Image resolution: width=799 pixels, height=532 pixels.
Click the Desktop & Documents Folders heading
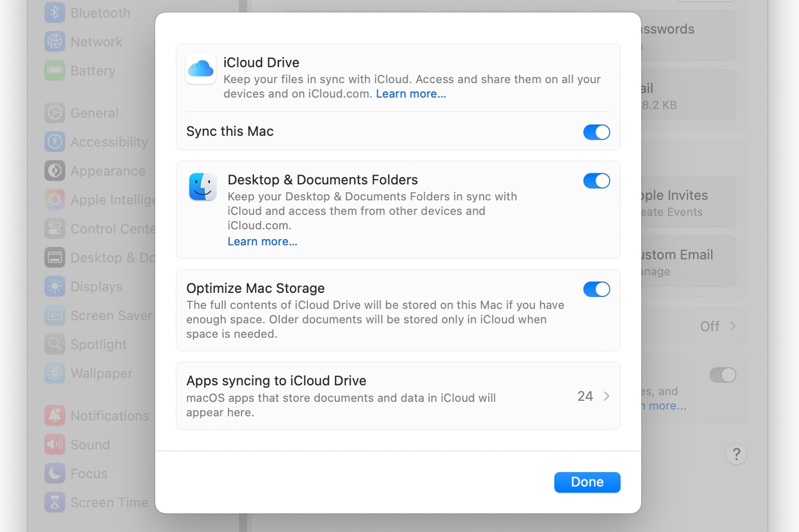tap(323, 180)
